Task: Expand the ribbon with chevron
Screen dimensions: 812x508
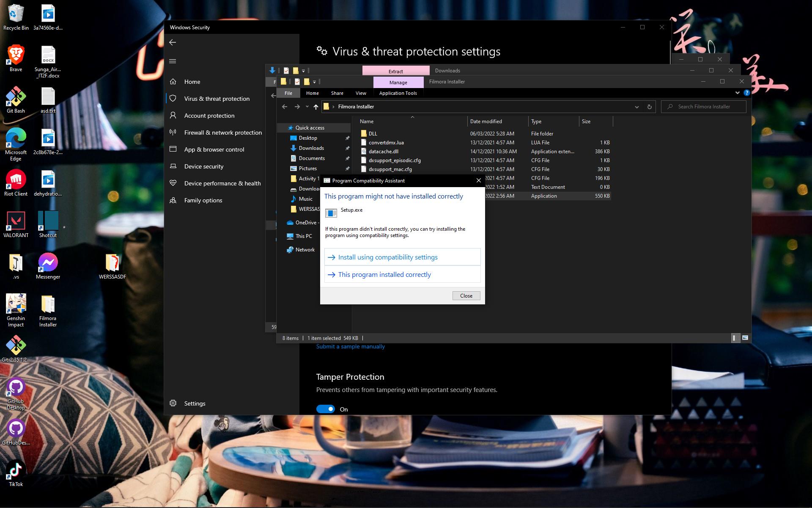Action: [x=737, y=93]
